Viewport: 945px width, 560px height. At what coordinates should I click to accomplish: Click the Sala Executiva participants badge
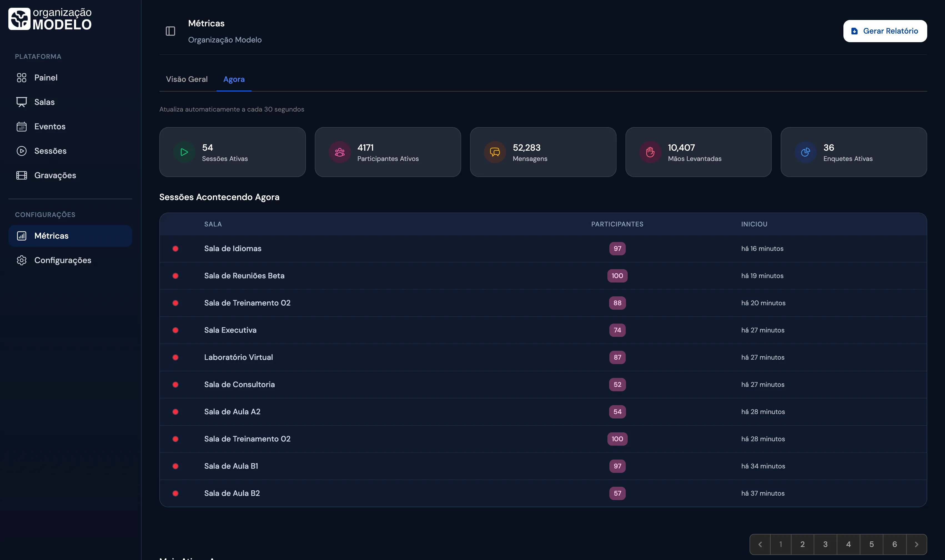click(617, 330)
